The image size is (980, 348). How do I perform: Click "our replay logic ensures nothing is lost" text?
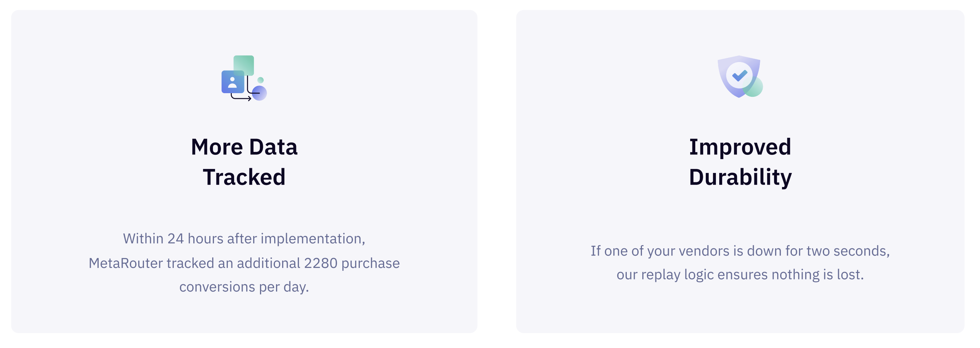click(x=740, y=275)
